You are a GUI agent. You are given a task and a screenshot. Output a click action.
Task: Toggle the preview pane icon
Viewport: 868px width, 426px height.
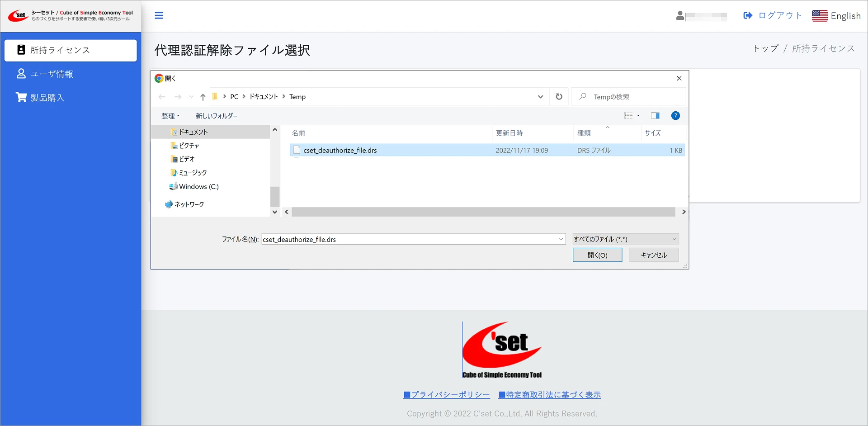655,116
